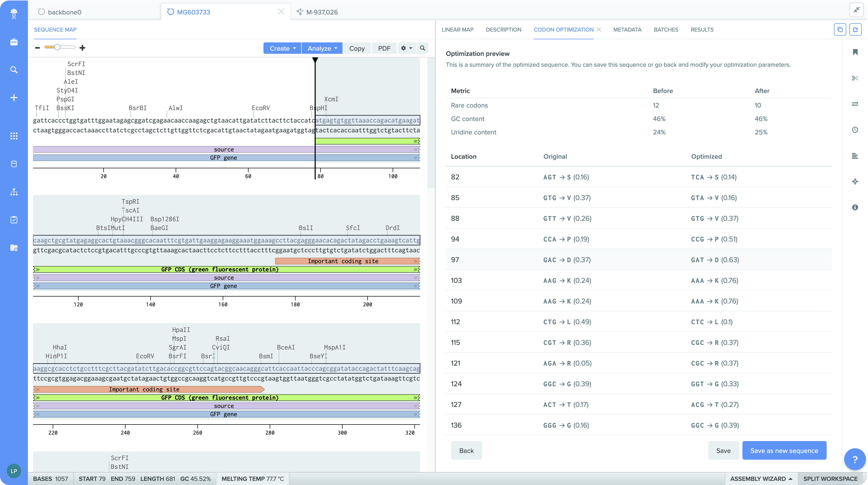Image resolution: width=868 pixels, height=485 pixels.
Task: Zoom out with the minus icon
Action: [37, 48]
